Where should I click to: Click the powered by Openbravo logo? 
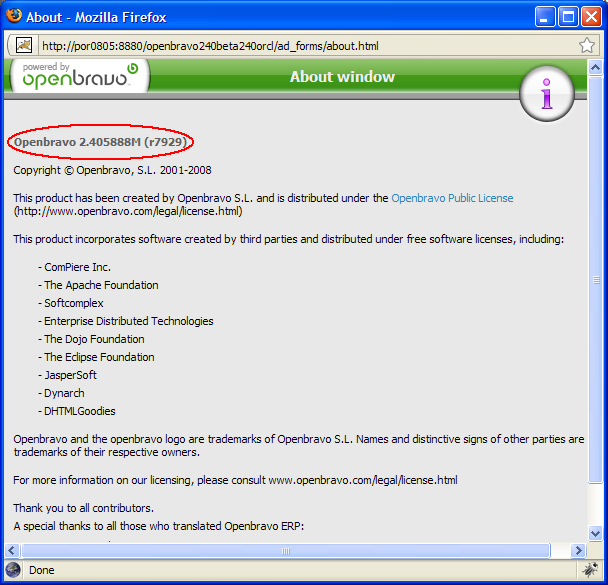(x=79, y=75)
